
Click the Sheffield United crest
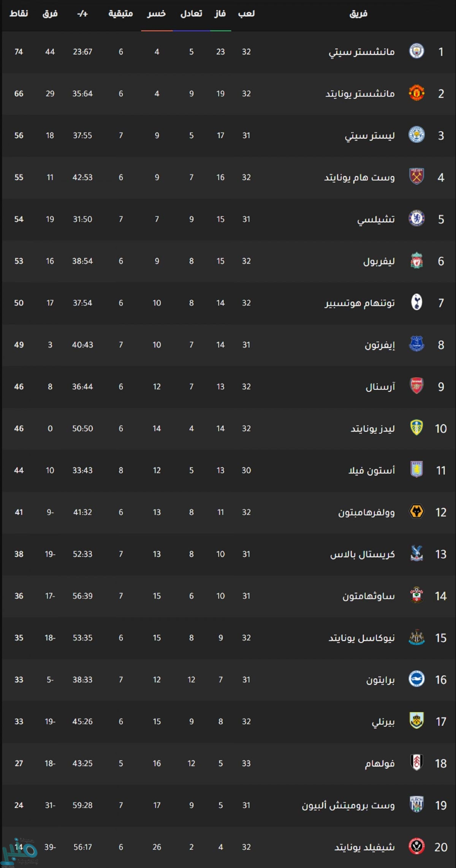[x=416, y=846]
